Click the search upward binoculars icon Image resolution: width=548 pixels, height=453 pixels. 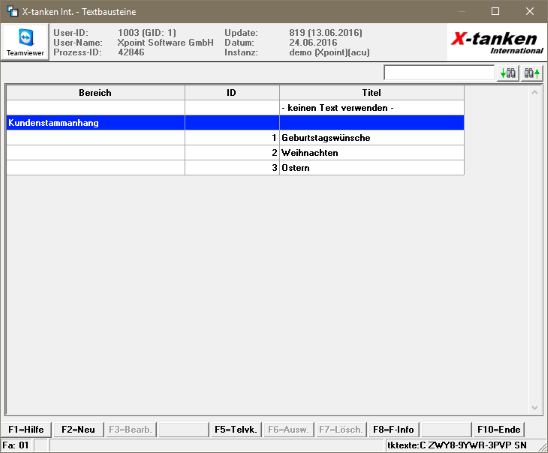click(532, 73)
